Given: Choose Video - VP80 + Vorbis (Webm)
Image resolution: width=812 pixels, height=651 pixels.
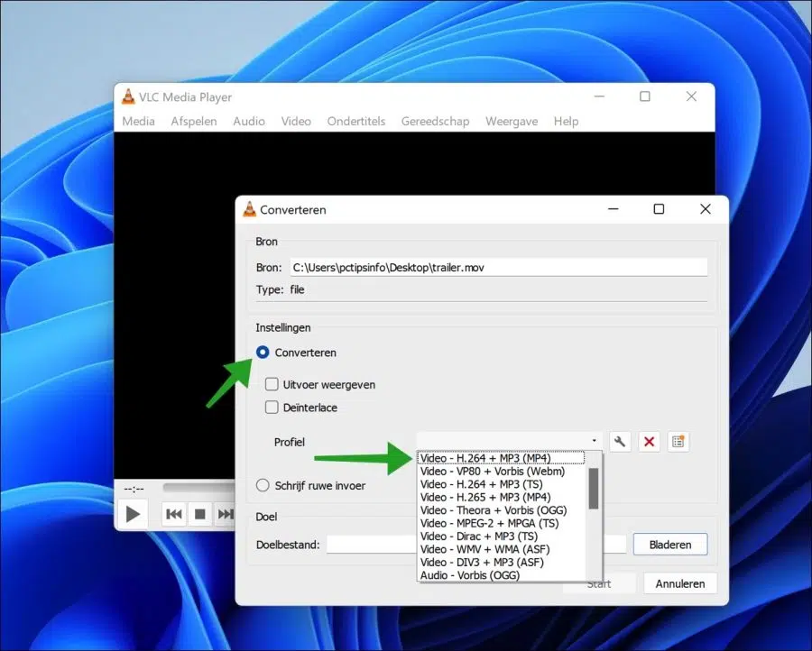Looking at the screenshot, I should pyautogui.click(x=502, y=472).
